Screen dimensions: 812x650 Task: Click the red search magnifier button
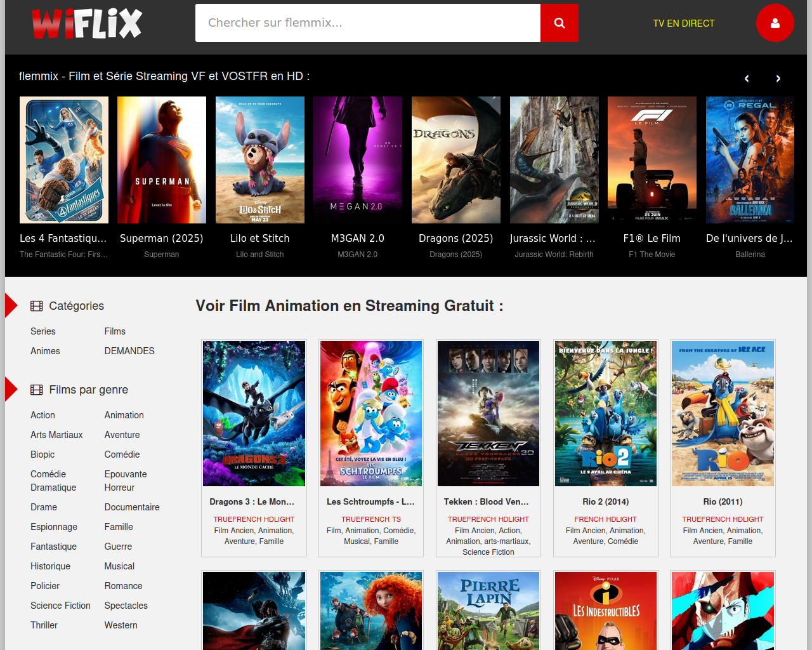(x=559, y=23)
